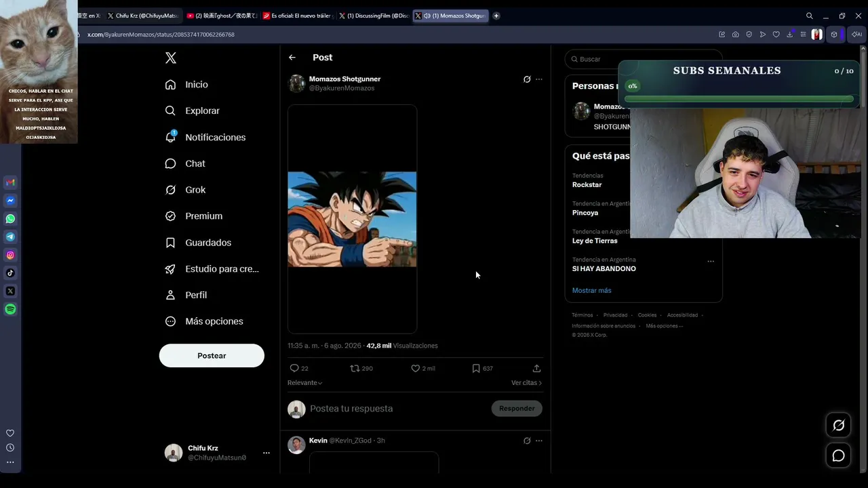Add a new browser tab
This screenshot has height=488, width=868.
tap(496, 16)
